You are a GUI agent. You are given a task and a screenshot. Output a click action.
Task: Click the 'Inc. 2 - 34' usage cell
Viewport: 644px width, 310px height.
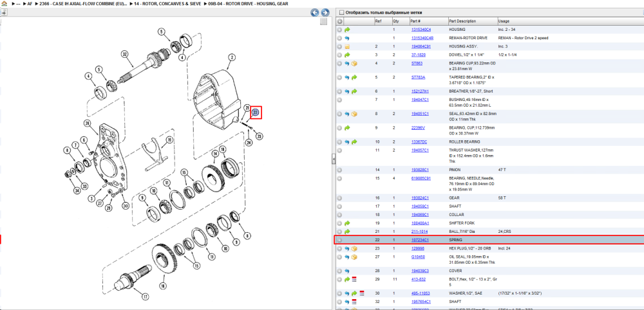coord(506,30)
